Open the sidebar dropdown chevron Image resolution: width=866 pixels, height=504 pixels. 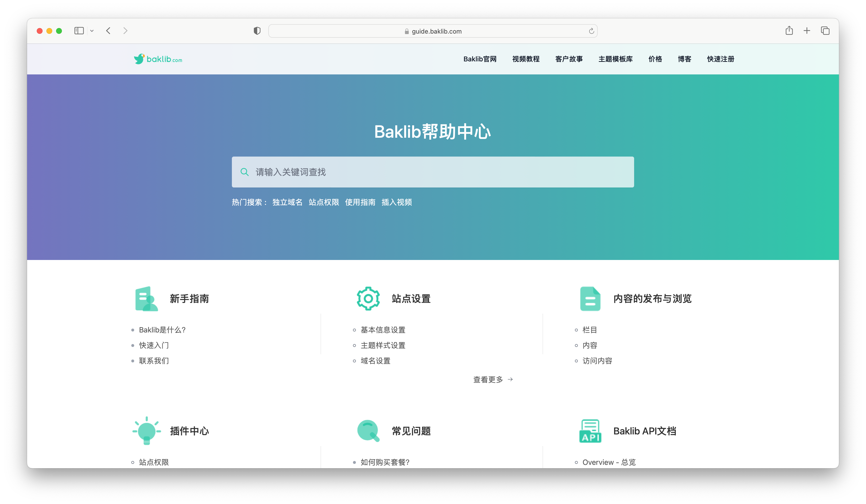[x=92, y=31]
